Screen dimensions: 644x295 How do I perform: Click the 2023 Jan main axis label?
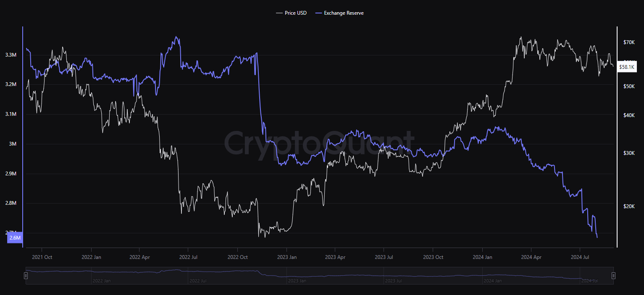(287, 257)
